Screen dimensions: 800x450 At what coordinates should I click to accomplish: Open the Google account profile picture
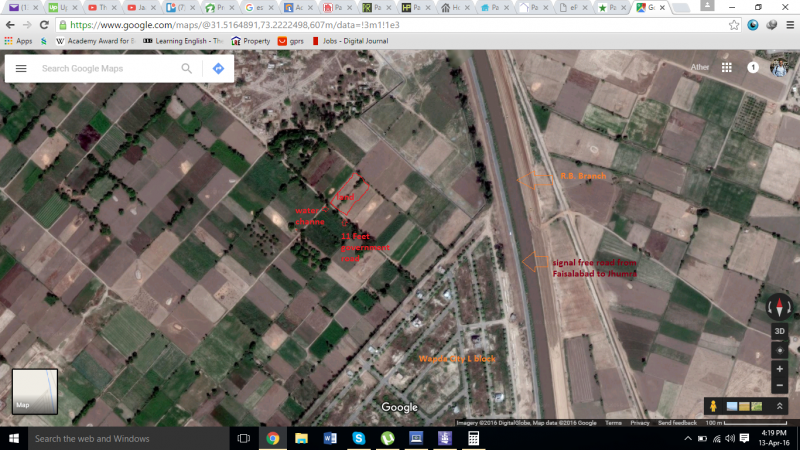tap(779, 67)
